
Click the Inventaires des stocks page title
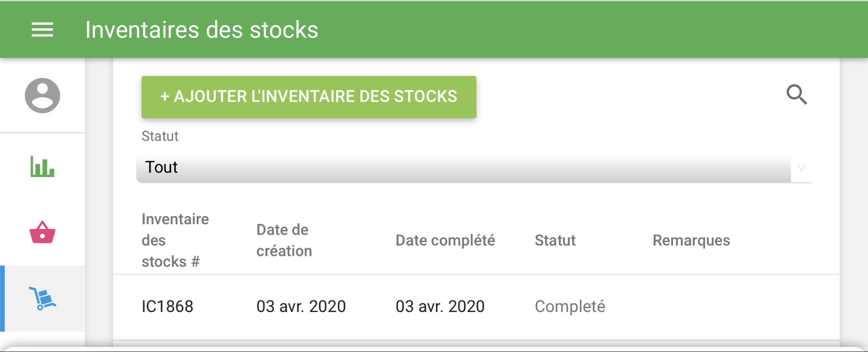click(x=201, y=30)
